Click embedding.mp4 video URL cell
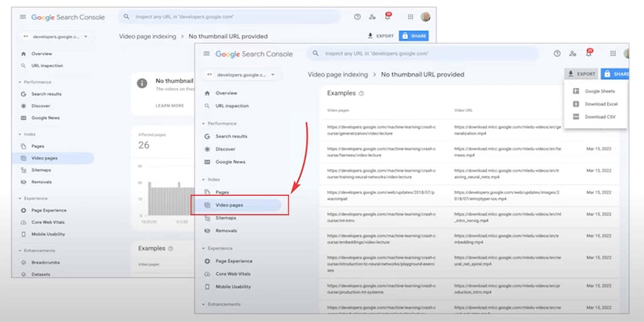The width and height of the screenshot is (644, 322). click(x=507, y=239)
